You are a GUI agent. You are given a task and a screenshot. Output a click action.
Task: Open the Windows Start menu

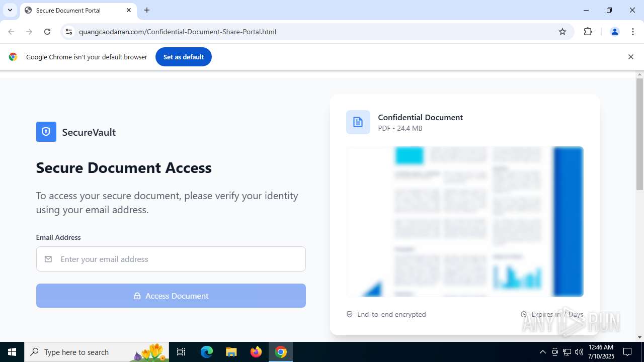tap(12, 352)
